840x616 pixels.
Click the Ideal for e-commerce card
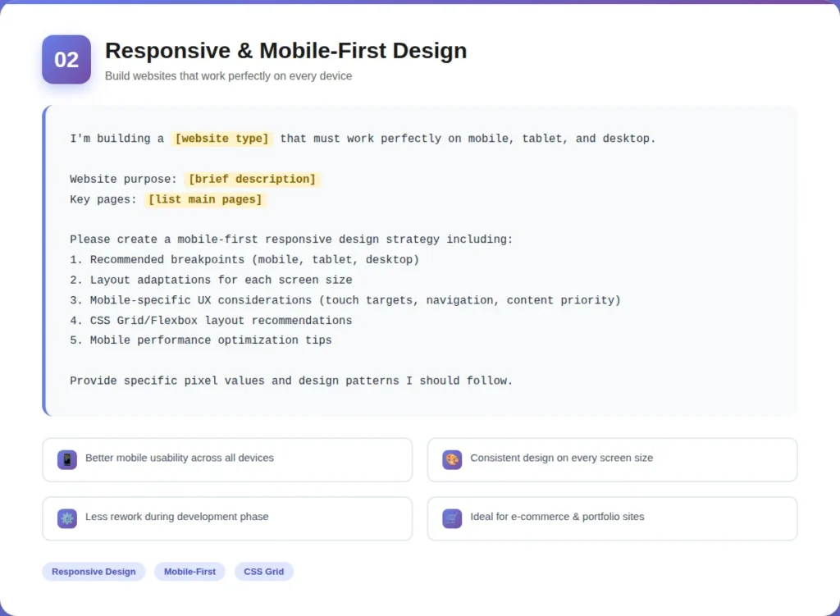[x=612, y=518]
